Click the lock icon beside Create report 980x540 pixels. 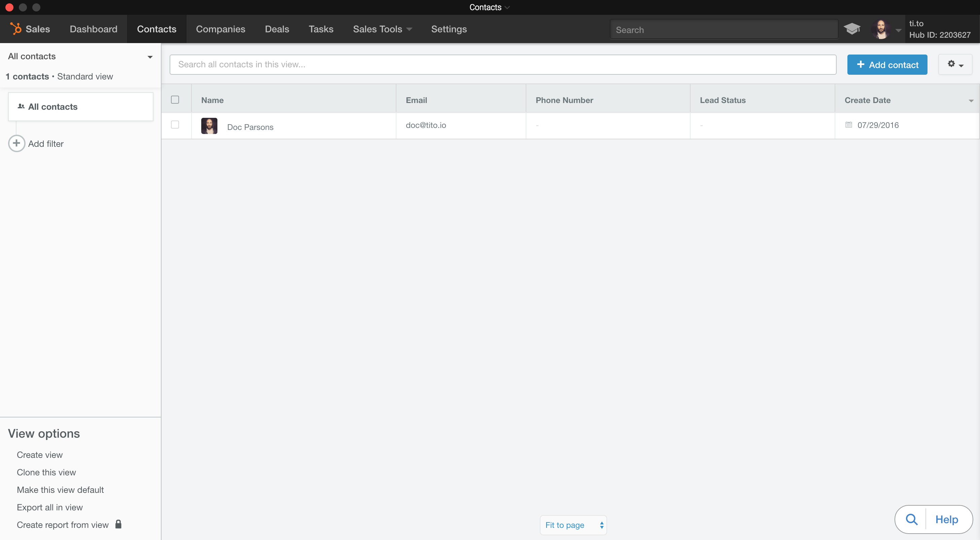[118, 524]
